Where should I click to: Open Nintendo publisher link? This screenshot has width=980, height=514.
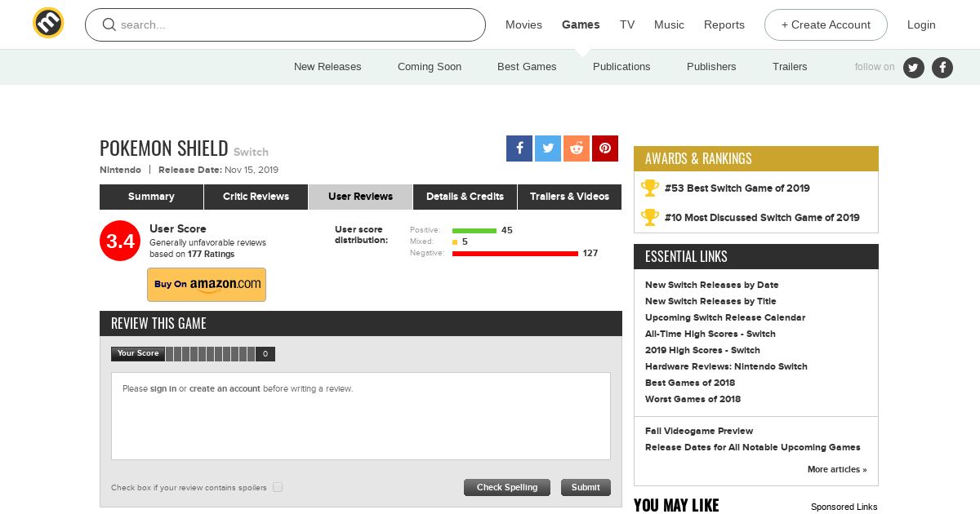[120, 170]
